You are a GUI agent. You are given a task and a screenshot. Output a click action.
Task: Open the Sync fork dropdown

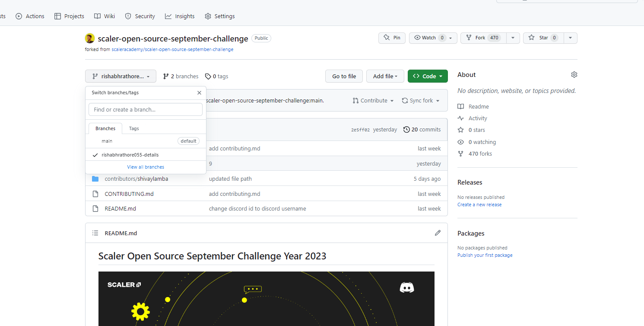[x=420, y=100]
